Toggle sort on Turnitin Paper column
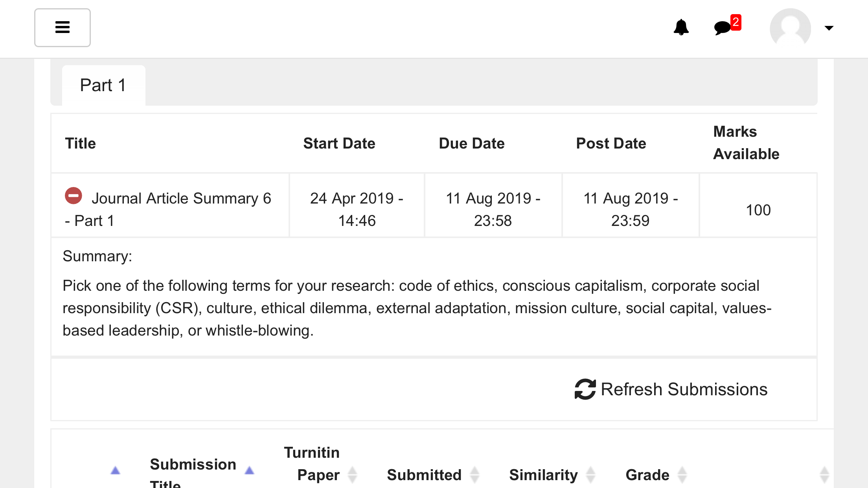This screenshot has height=488, width=868. [x=353, y=475]
